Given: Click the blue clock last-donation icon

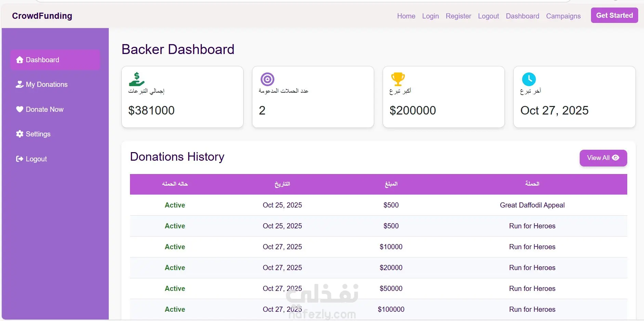Looking at the screenshot, I should [529, 79].
